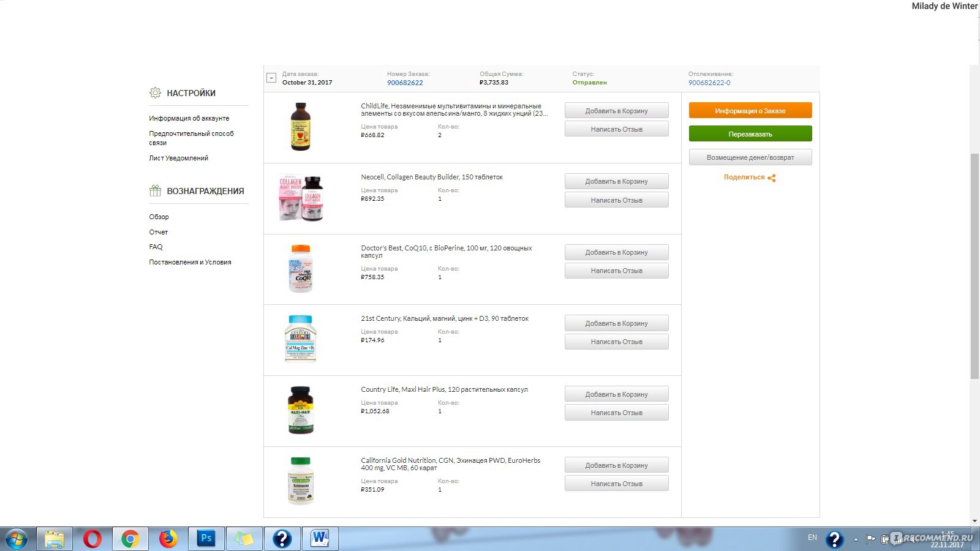The height and width of the screenshot is (551, 980).
Task: Open Информация об аккаунте
Action: point(189,118)
